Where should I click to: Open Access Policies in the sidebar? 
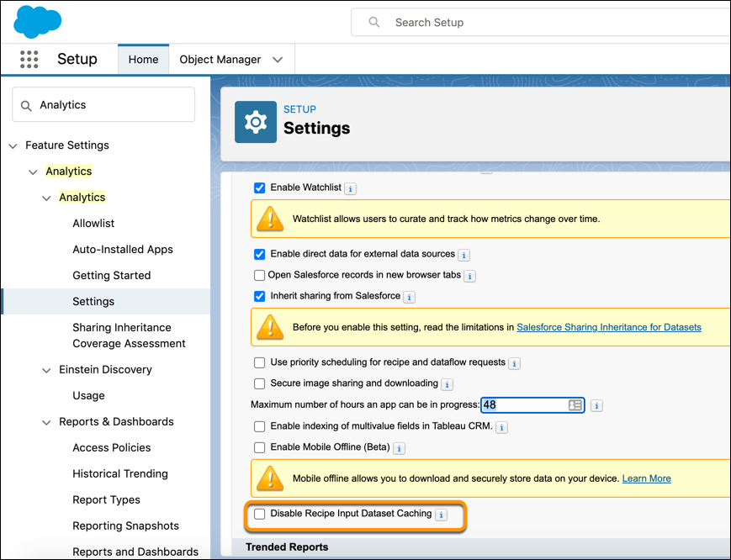[x=111, y=447]
